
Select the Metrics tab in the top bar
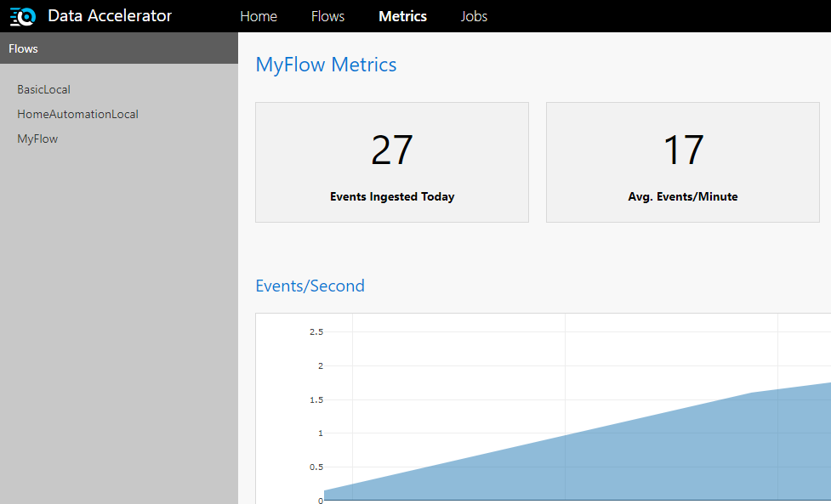[402, 15]
